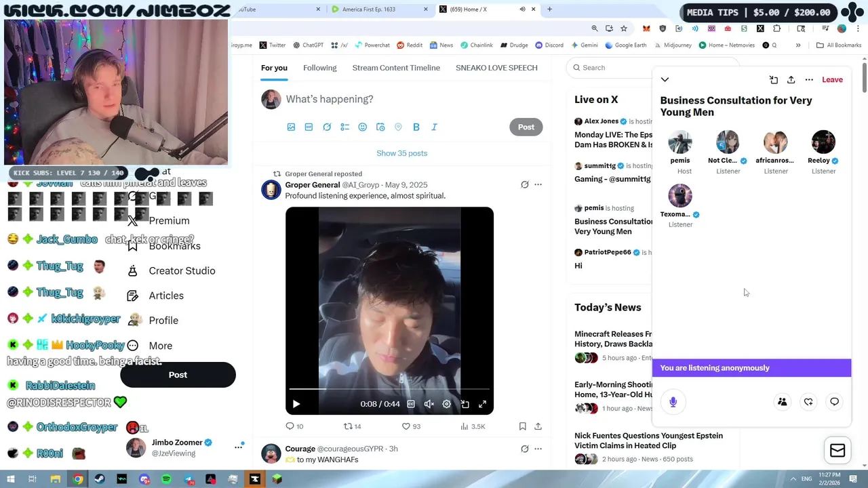Open Jimbo Zoomer account menu ellipsis
The width and height of the screenshot is (868, 488).
pyautogui.click(x=238, y=447)
